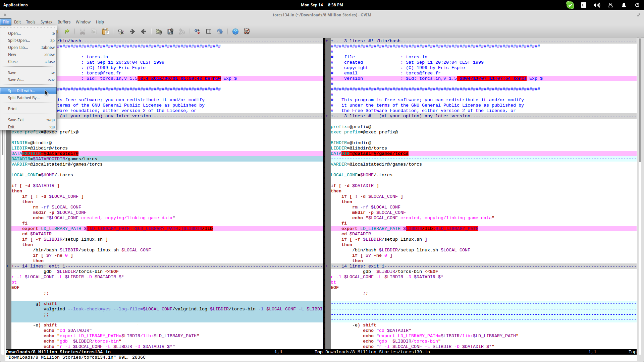Open the Syntax menu
The height and width of the screenshot is (362, 644).
(x=46, y=22)
